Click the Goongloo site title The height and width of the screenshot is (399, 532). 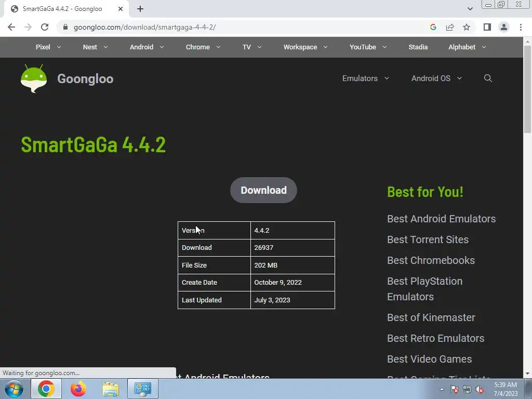(85, 79)
